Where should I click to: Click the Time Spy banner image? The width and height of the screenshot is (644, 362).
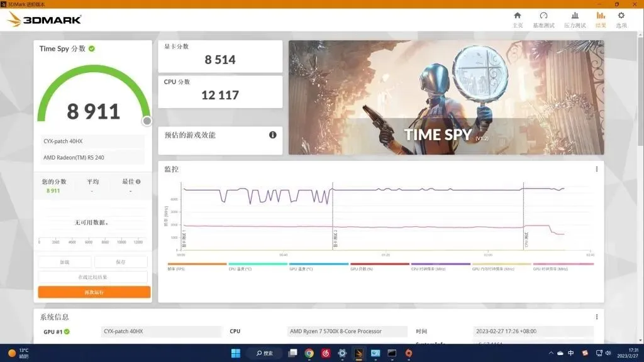click(446, 97)
